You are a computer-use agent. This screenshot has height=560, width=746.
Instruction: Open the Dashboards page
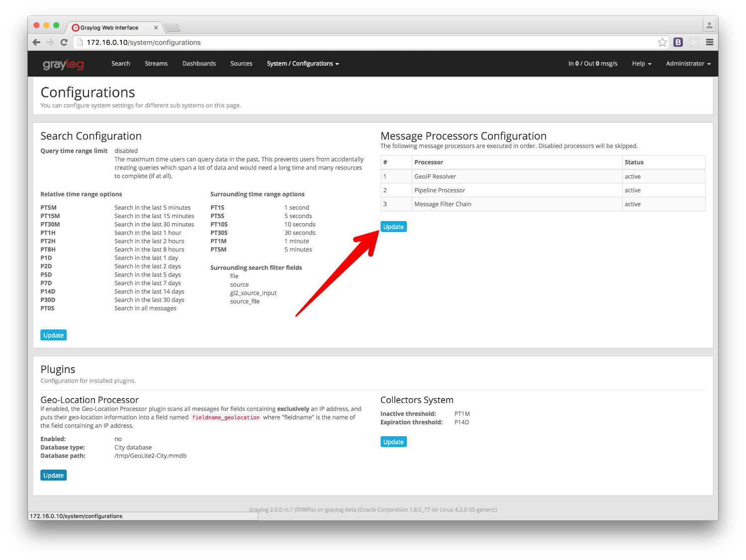199,64
